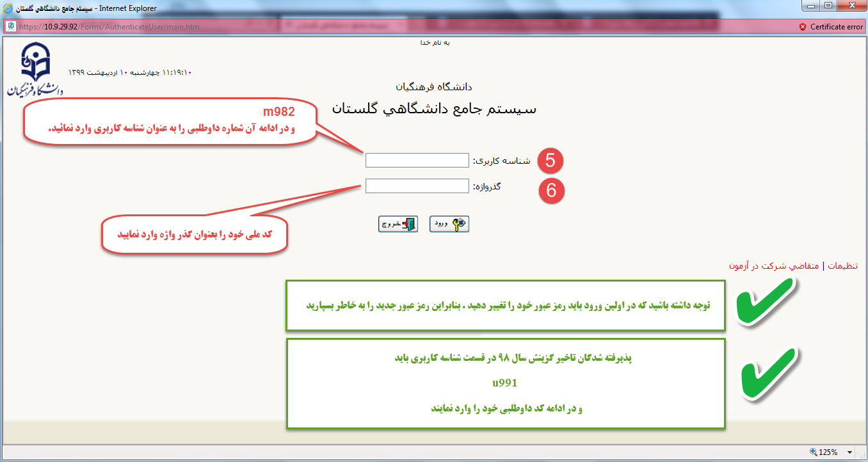Maximize the Internet Explorer window
Screen dimensions: 868x462
[x=827, y=8]
